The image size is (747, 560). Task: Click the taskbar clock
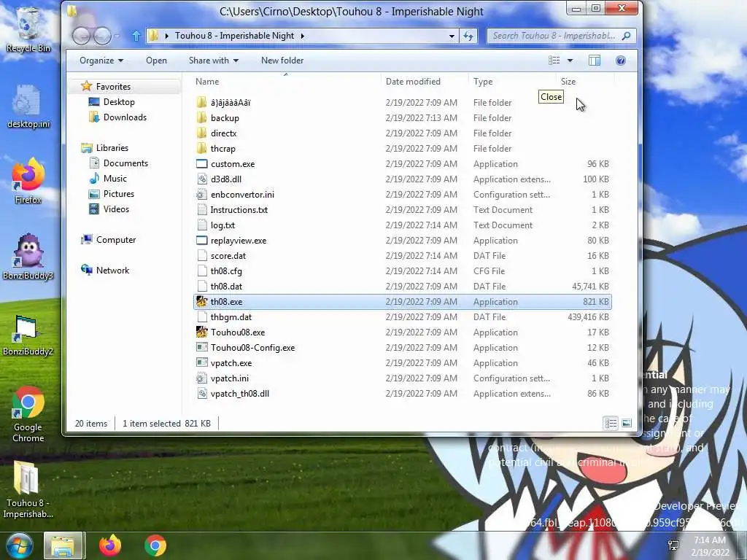point(710,545)
